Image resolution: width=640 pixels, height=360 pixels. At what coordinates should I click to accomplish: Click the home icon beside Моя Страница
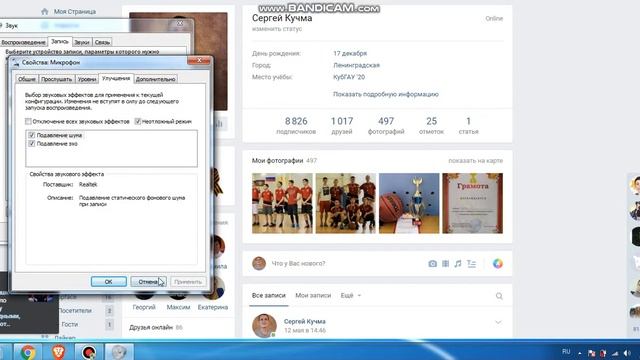pos(44,11)
